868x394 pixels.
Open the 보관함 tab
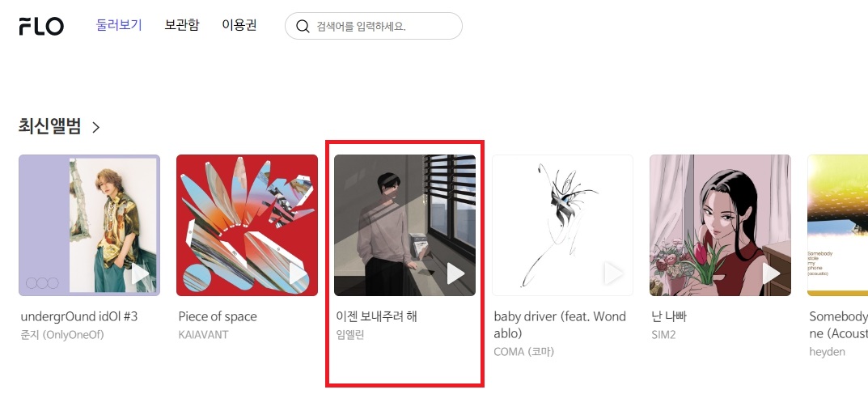[x=181, y=25]
